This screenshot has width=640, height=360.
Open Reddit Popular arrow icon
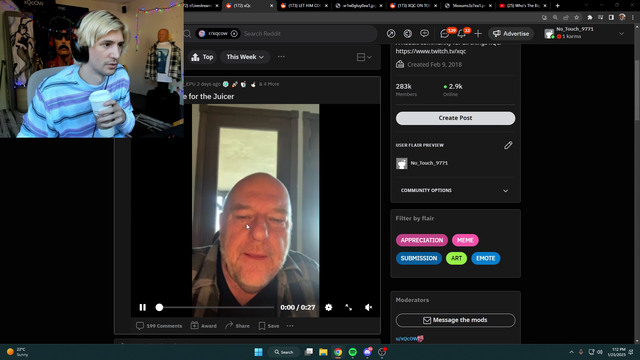[x=391, y=33]
